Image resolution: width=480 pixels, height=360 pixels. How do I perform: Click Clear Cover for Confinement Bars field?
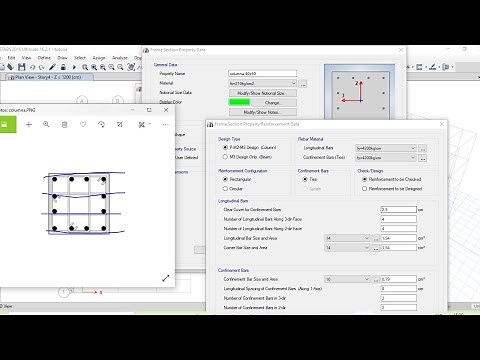pyautogui.click(x=399, y=210)
